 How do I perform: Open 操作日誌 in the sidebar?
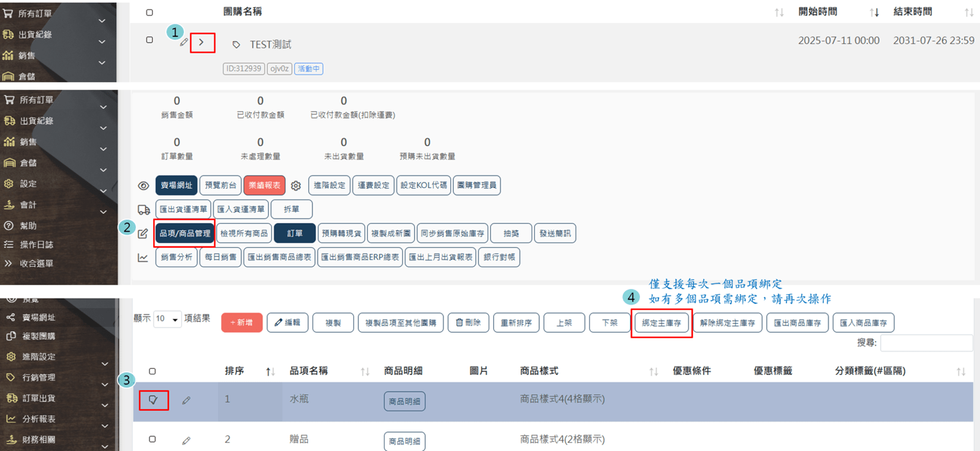tap(36, 244)
